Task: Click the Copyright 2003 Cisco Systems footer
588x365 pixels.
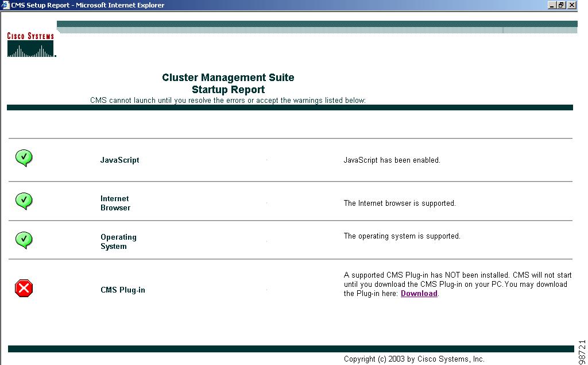Action: [x=414, y=359]
